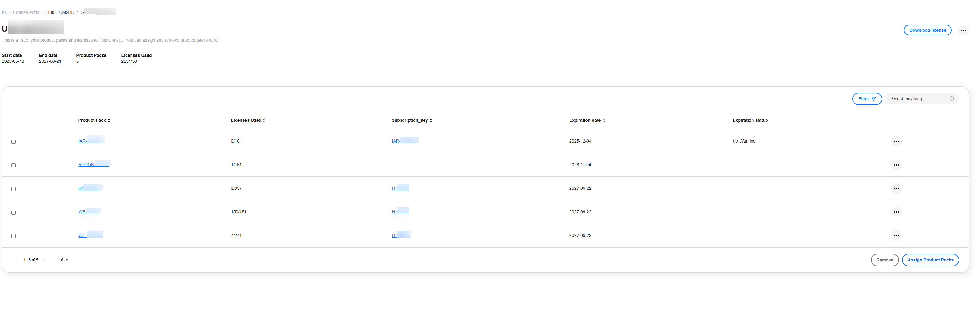Tick the ADDON product pack checkbox
Image resolution: width=980 pixels, height=318 pixels.
14,166
